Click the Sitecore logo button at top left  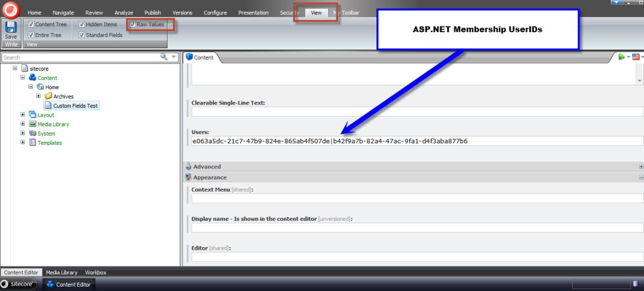click(x=10, y=10)
